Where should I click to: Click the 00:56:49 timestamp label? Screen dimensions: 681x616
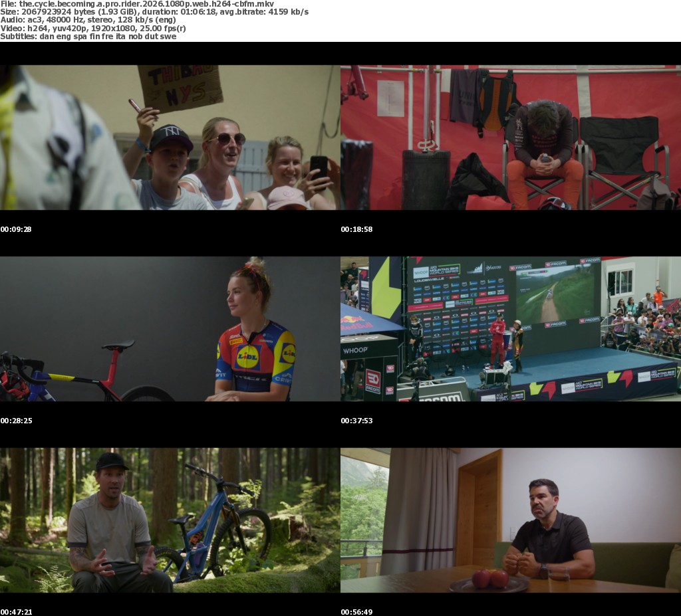356,611
